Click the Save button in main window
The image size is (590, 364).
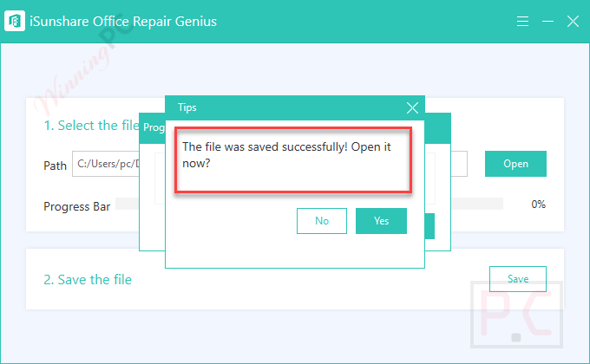(x=518, y=279)
